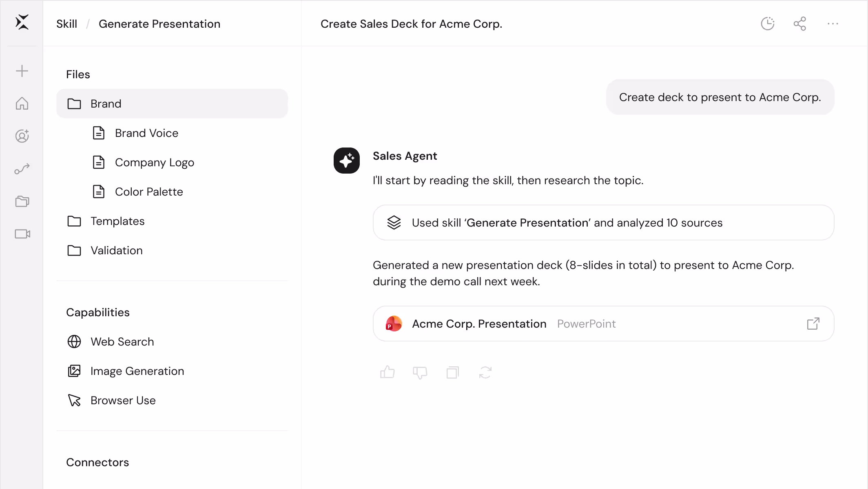
Task: Click the Sales Agent name label
Action: tap(405, 156)
